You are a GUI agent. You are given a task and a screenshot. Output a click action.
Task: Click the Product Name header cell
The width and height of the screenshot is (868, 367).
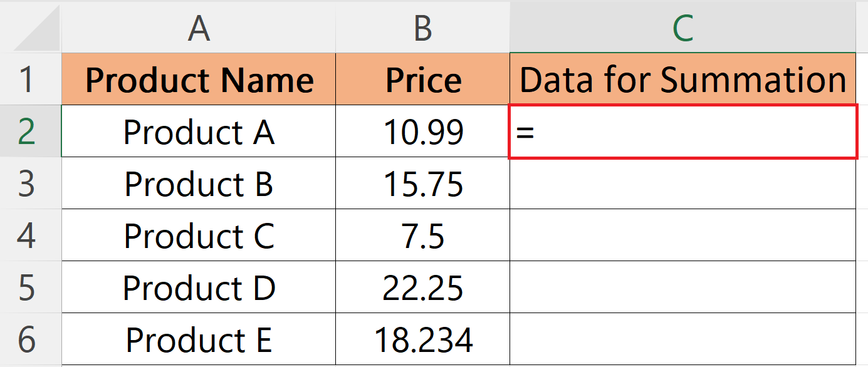[199, 80]
